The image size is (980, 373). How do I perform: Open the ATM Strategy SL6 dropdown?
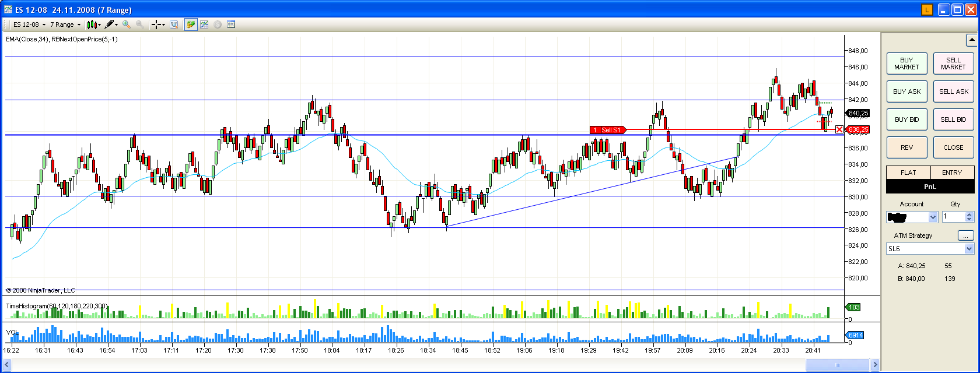tap(969, 249)
